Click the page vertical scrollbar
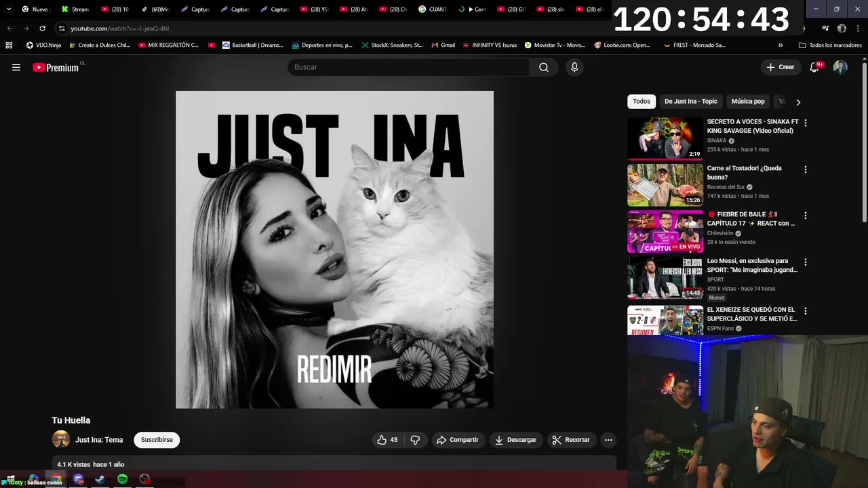Viewport: 868px width, 488px height. [864, 142]
